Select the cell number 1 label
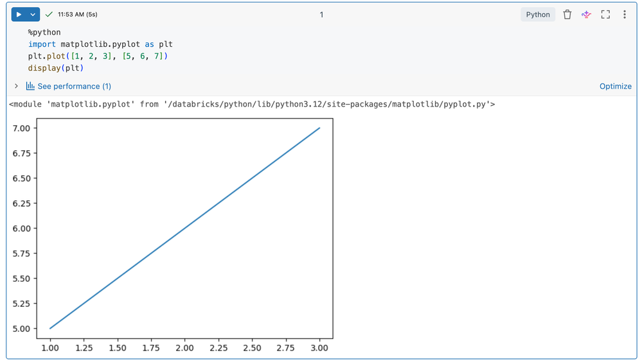The width and height of the screenshot is (642, 364). [321, 15]
